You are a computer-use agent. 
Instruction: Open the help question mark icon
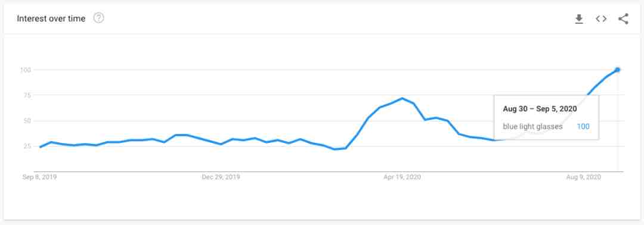click(x=98, y=18)
